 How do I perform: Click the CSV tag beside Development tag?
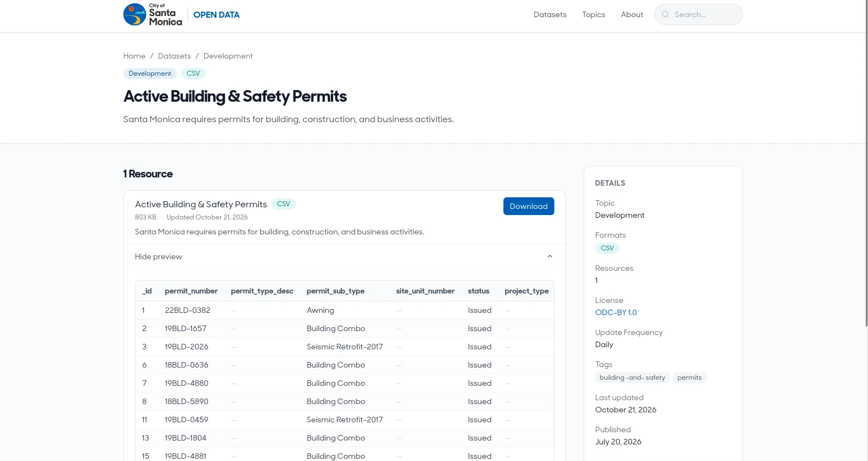pos(193,74)
